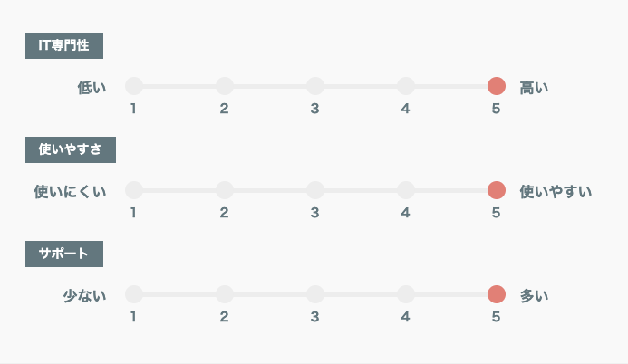628x364 pixels.
Task: Click the red dot 5 on 使いやすさ scale
Action: point(497,190)
